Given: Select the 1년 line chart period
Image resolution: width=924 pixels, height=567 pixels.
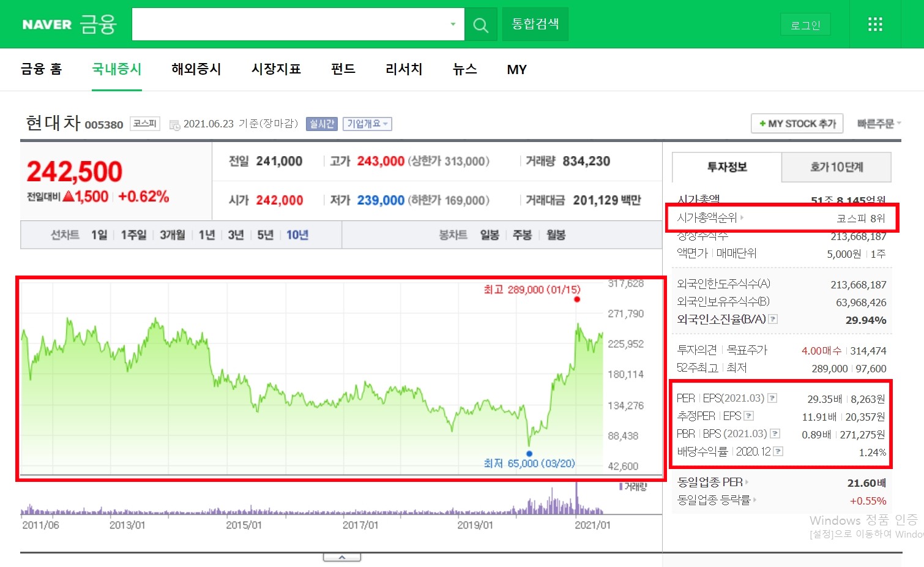Looking at the screenshot, I should click(x=207, y=235).
